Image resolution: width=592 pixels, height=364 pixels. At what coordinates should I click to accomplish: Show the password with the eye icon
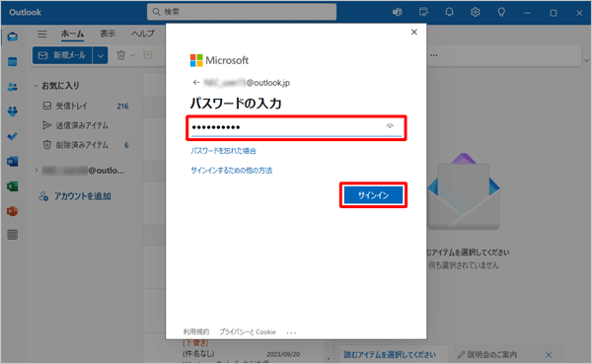(390, 126)
